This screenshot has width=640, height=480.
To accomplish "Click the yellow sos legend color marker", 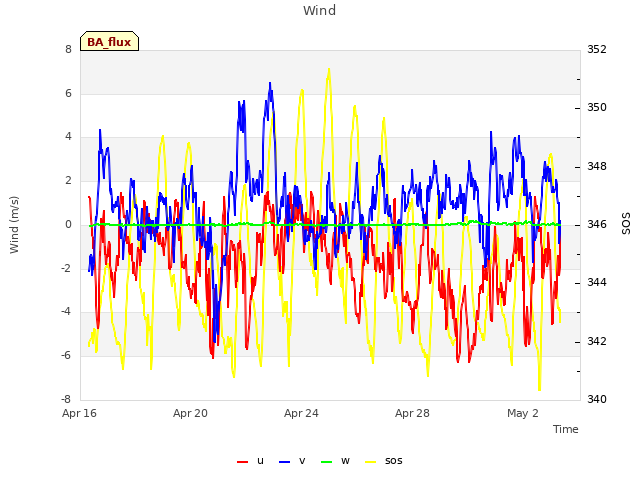I will [370, 462].
